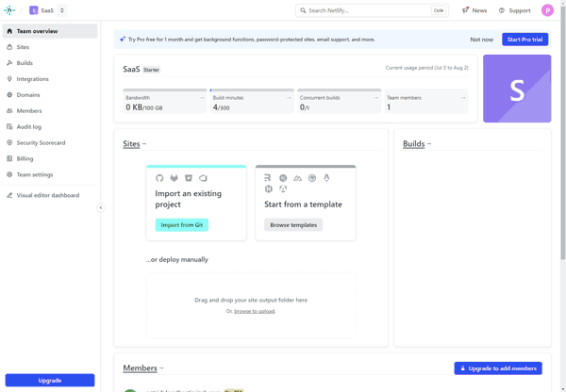Click the Current usage period text

tap(426, 68)
